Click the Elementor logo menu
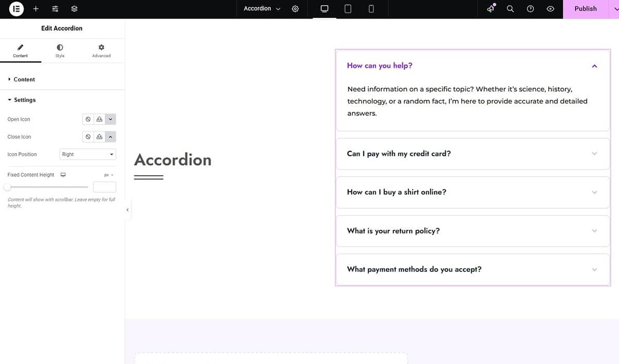This screenshot has width=619, height=364. click(17, 9)
